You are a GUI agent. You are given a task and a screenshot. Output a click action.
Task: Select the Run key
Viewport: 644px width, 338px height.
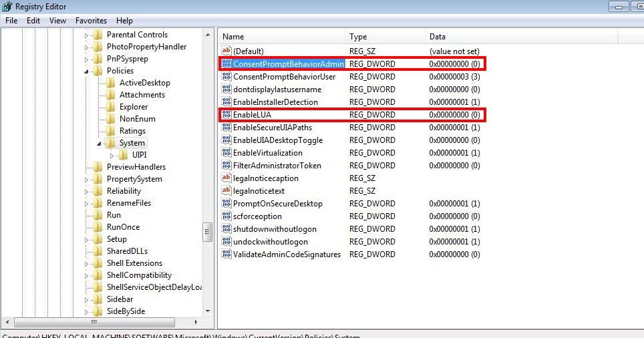tap(114, 215)
